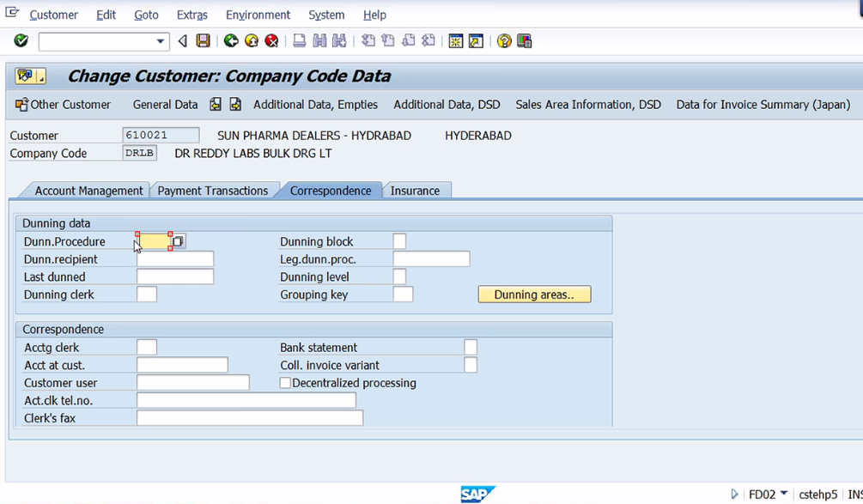
Task: Switch to the Payment Transactions tab
Action: (x=213, y=191)
